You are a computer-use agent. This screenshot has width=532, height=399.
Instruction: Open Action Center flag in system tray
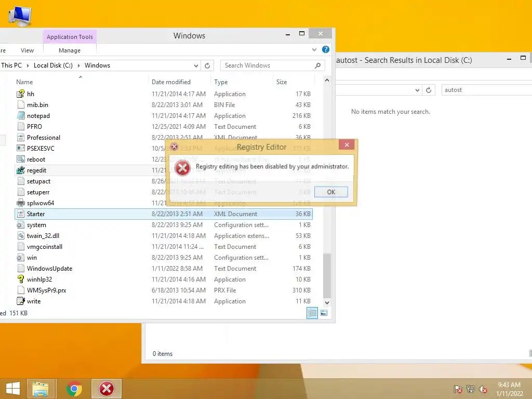pyautogui.click(x=458, y=389)
